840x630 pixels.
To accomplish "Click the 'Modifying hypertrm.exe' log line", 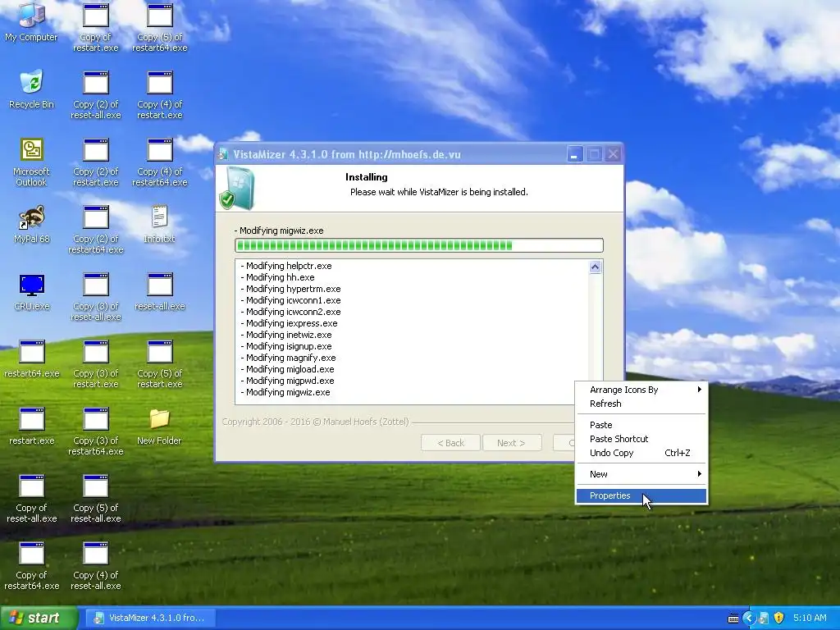I will tap(290, 289).
